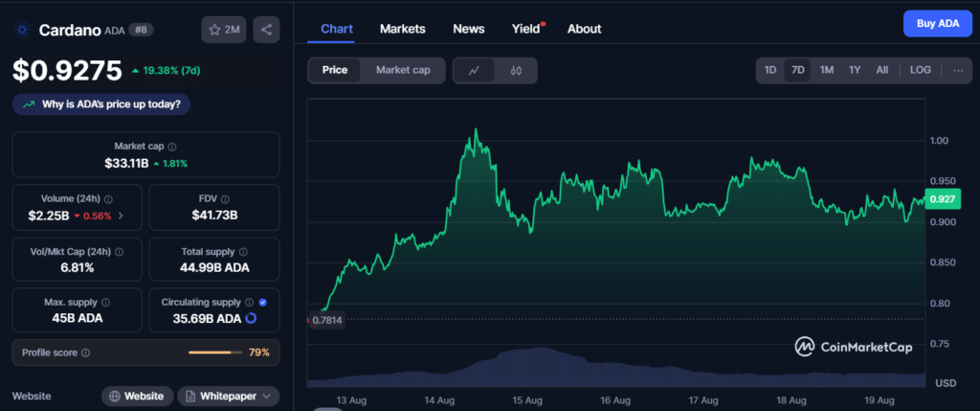980x411 pixels.
Task: Click the 44.99B ADA total supply
Action: 214,267
